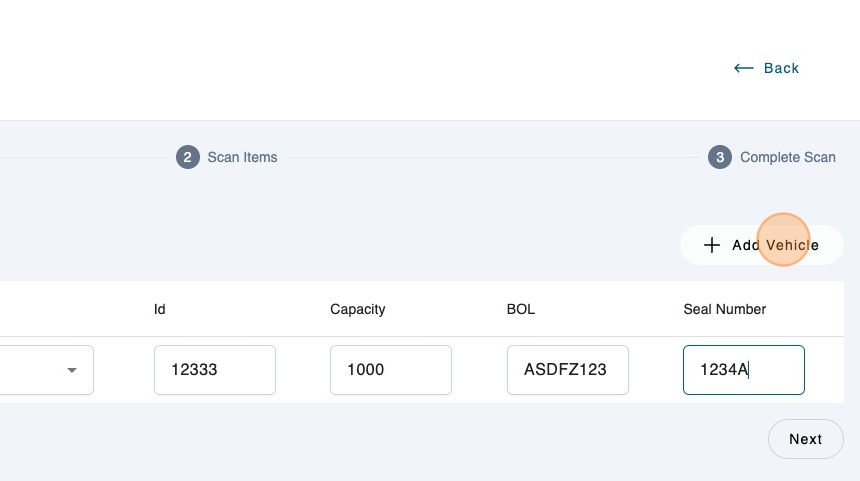Select the Capacity field showing 1000

tap(390, 370)
